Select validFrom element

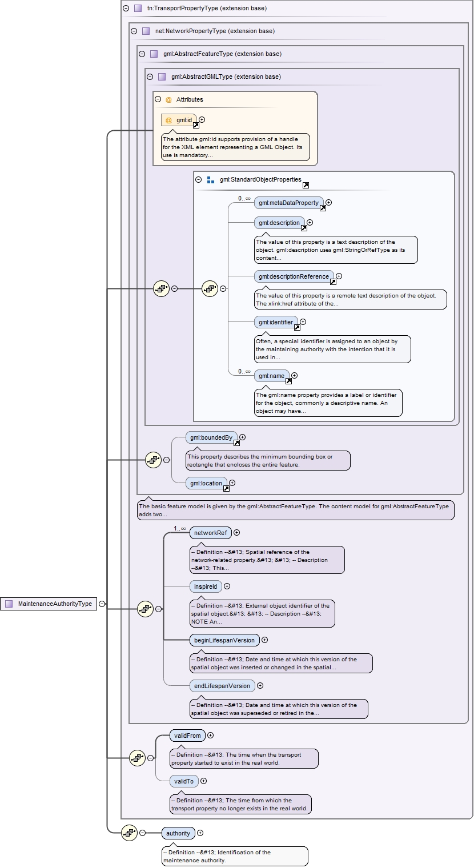coord(187,736)
